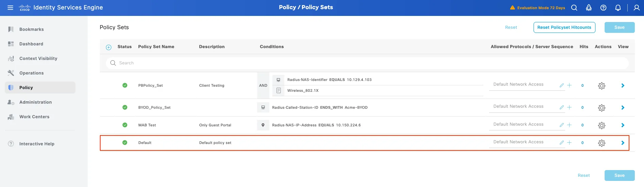The width and height of the screenshot is (644, 187).
Task: Focus the policy sets Search field
Action: click(367, 63)
